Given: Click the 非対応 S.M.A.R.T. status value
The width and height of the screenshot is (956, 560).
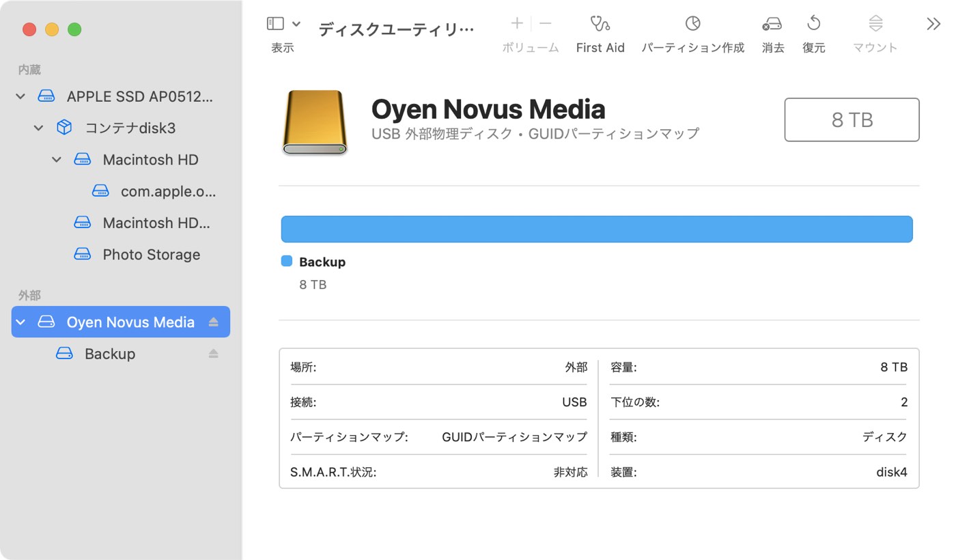Looking at the screenshot, I should pyautogui.click(x=570, y=472).
